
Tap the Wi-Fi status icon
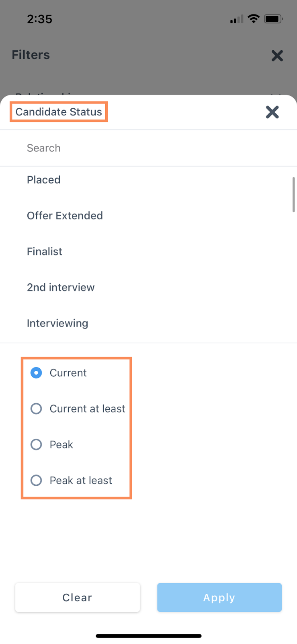click(x=254, y=19)
